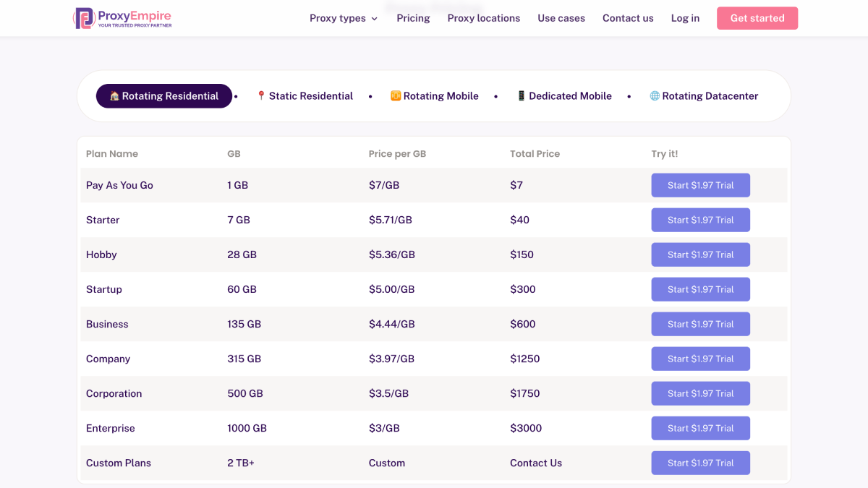Start the $1.97 trial for Pay As You Go
868x488 pixels.
[700, 185]
